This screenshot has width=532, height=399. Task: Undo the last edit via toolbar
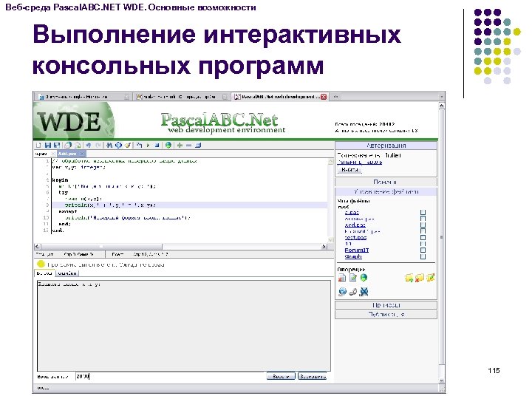click(89, 146)
